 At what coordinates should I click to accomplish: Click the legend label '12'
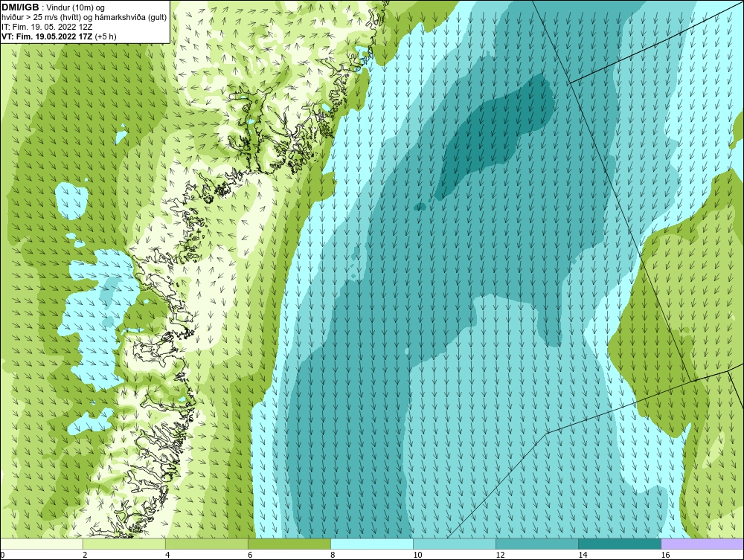pyautogui.click(x=500, y=555)
